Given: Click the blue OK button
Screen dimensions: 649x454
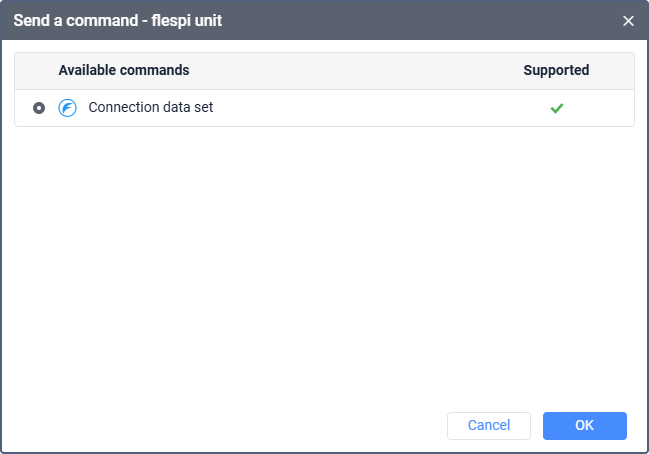Looking at the screenshot, I should (584, 425).
